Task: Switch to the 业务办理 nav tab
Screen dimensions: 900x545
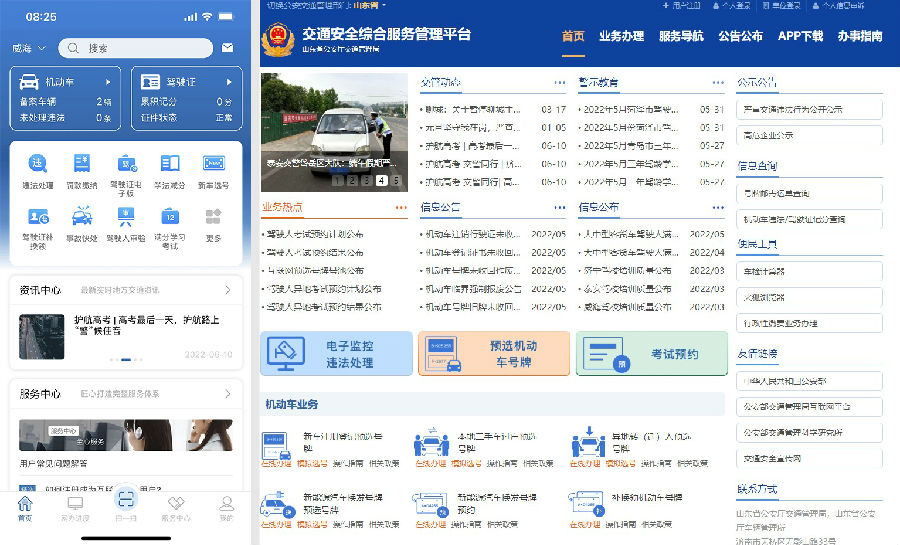Action: pyautogui.click(x=621, y=36)
